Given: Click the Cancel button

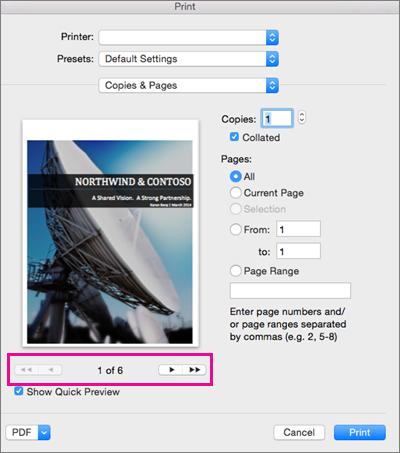Looking at the screenshot, I should pyautogui.click(x=299, y=432).
